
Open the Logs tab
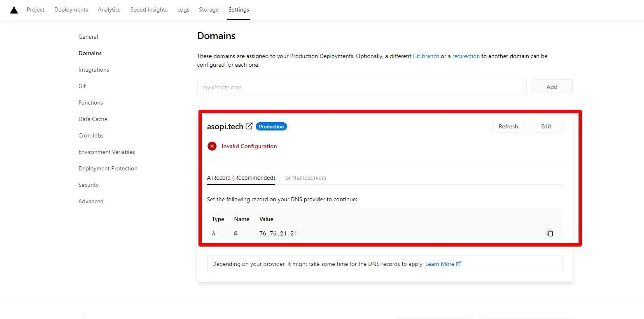pyautogui.click(x=183, y=9)
